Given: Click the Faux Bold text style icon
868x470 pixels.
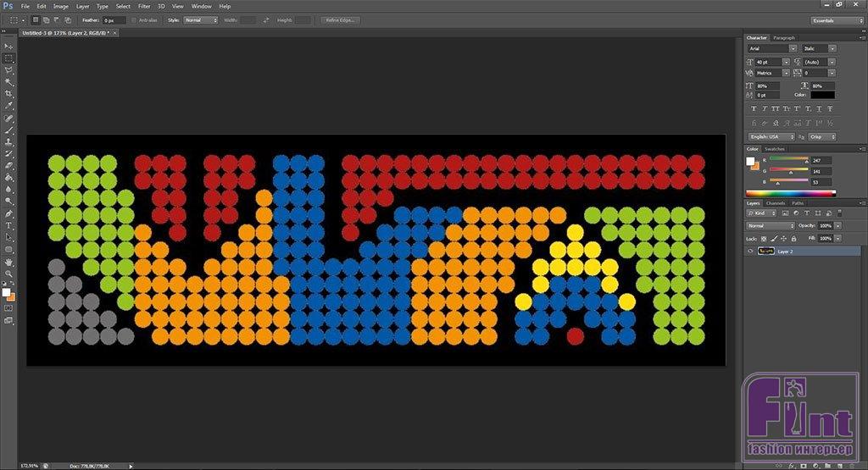Looking at the screenshot, I should coord(754,109).
